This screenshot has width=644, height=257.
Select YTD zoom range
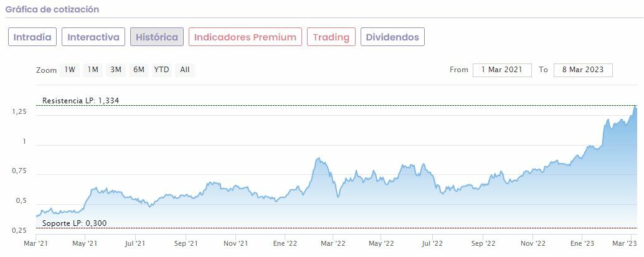(161, 70)
